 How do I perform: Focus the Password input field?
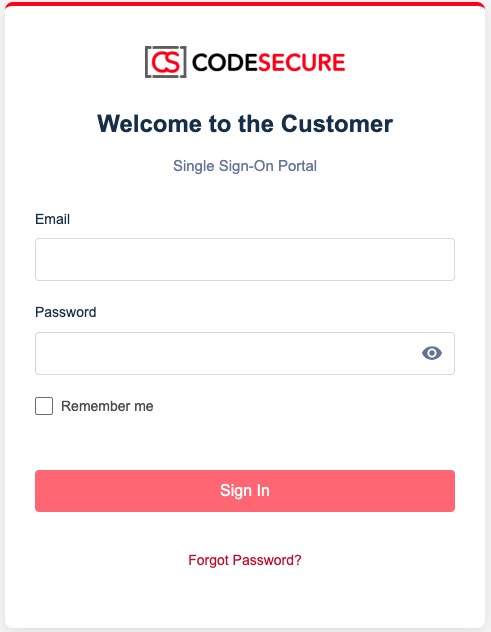tap(245, 353)
